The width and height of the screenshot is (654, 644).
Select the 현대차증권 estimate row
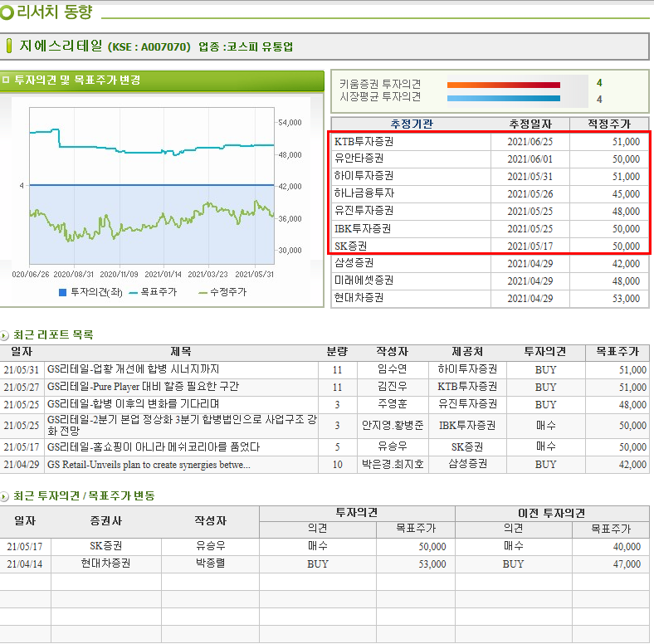(490, 298)
